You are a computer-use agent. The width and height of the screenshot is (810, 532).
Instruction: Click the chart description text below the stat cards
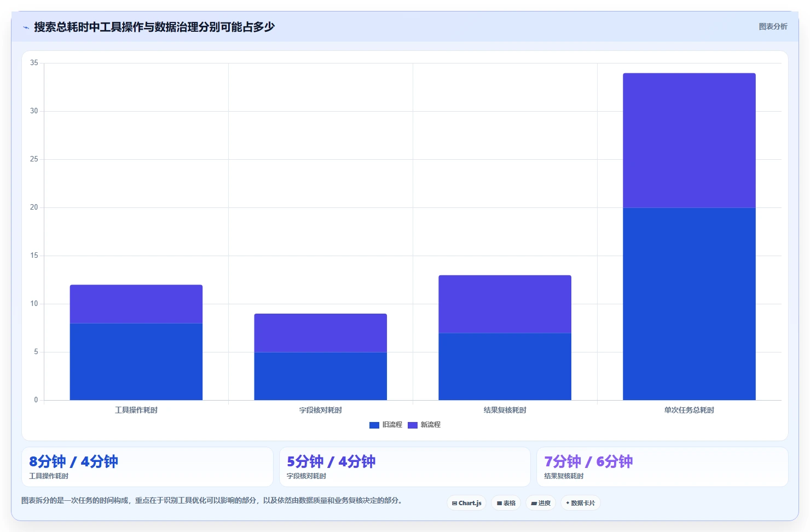(213, 500)
